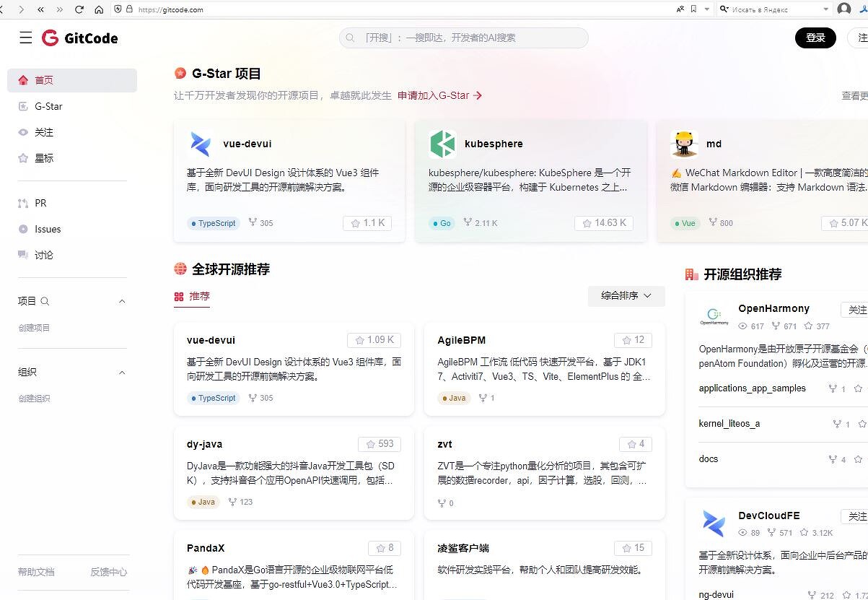Click the GitCode AI search field
Screen dimensions: 868x600
[464, 38]
